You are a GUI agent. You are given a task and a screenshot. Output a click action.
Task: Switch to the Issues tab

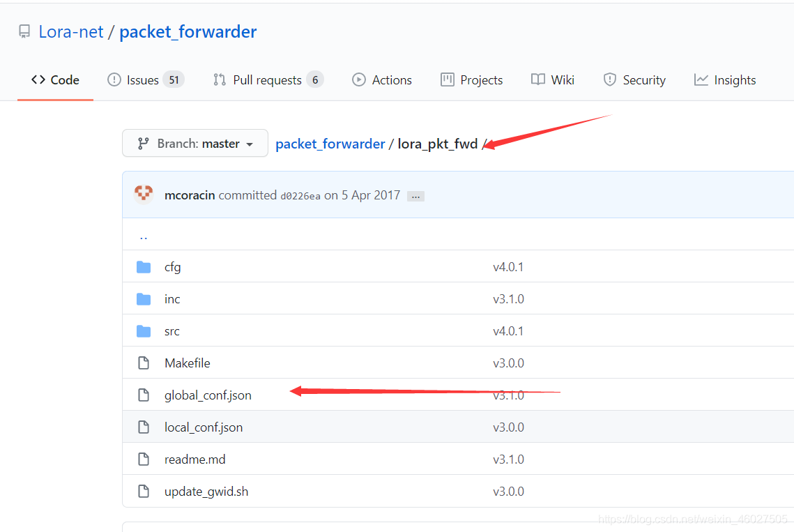coord(146,80)
